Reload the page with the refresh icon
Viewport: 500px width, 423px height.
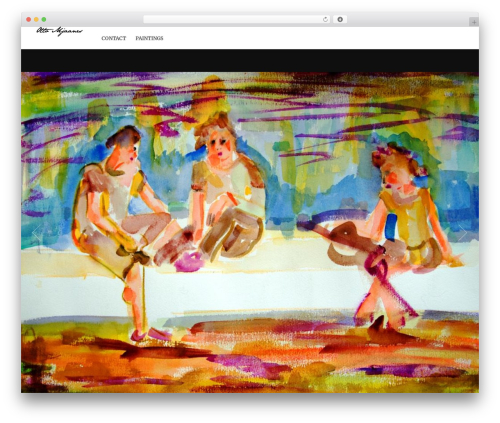(326, 19)
